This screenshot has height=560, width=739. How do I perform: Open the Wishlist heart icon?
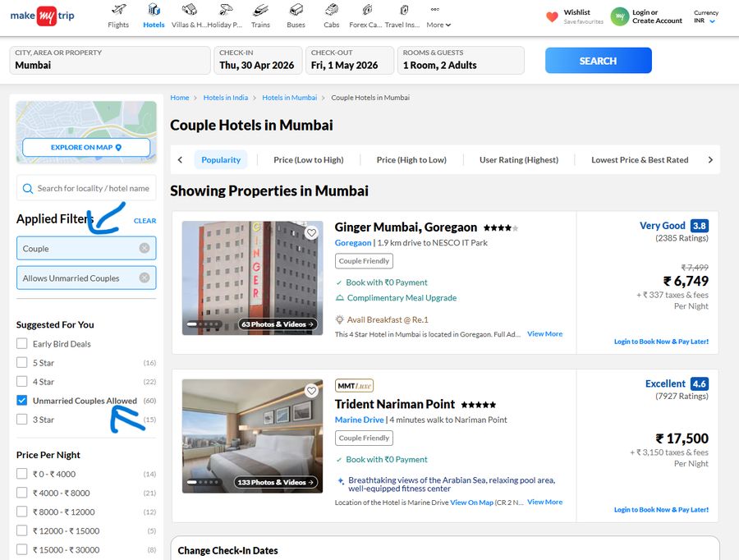tap(552, 17)
